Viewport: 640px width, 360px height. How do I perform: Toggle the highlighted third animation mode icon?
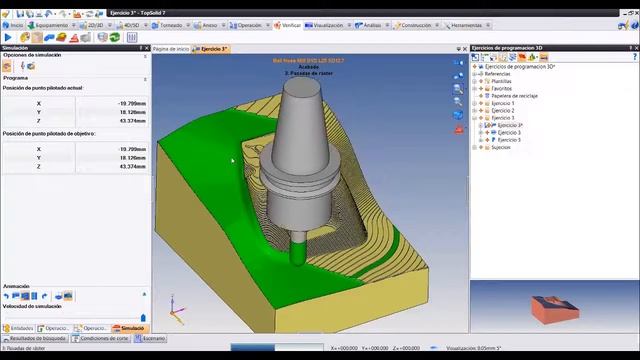click(x=25, y=296)
